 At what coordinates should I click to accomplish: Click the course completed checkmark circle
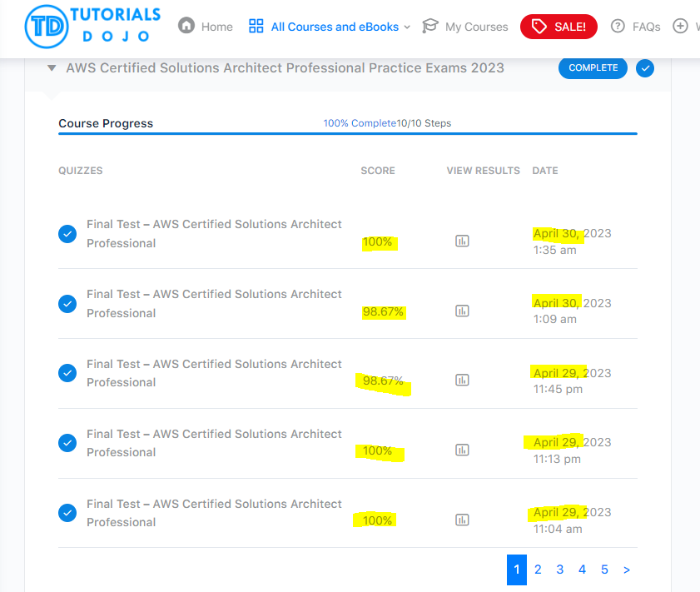point(645,68)
